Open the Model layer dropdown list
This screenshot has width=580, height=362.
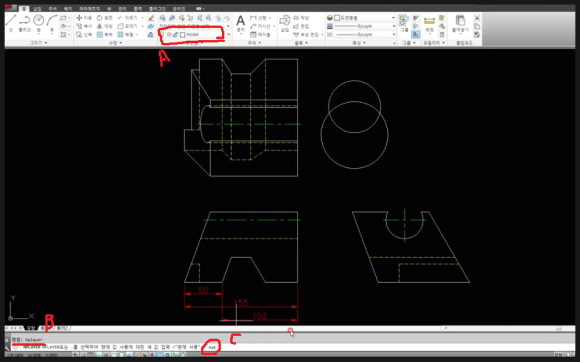click(x=228, y=34)
